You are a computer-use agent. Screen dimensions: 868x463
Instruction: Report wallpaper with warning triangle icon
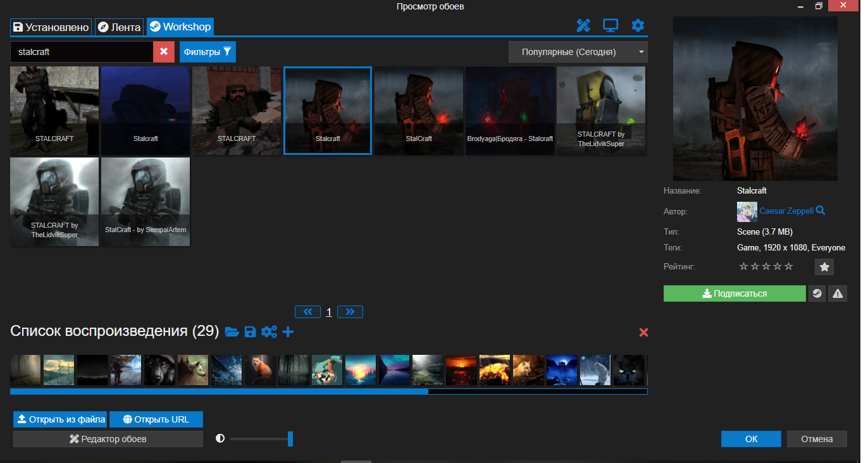click(838, 293)
